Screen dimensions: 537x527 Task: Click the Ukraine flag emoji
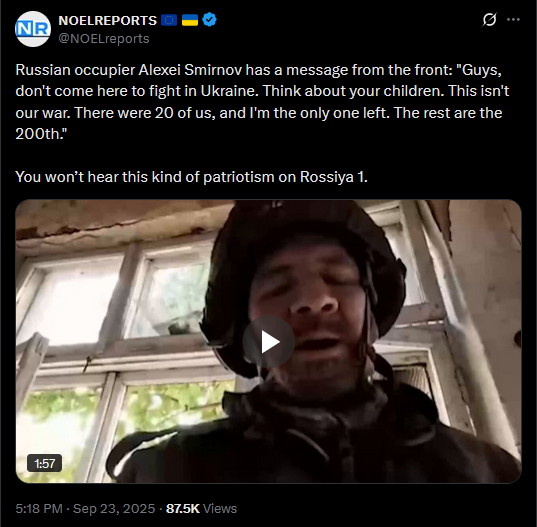(190, 20)
